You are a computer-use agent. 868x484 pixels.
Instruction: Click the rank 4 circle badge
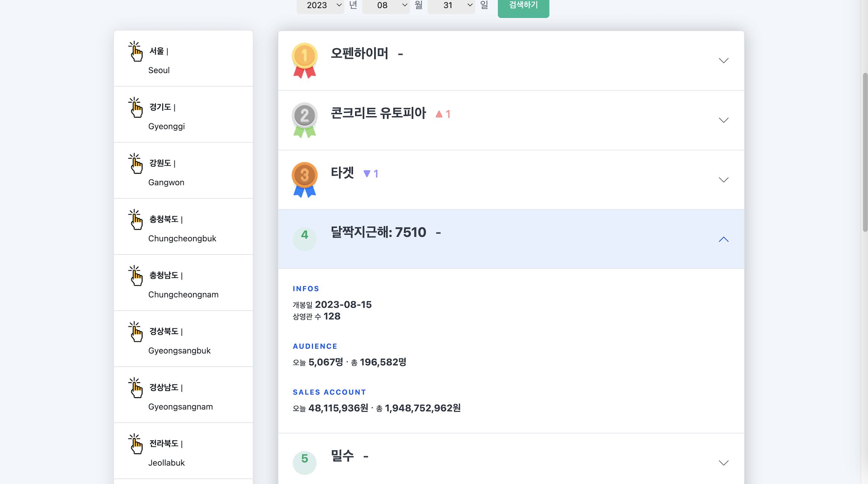pyautogui.click(x=304, y=239)
